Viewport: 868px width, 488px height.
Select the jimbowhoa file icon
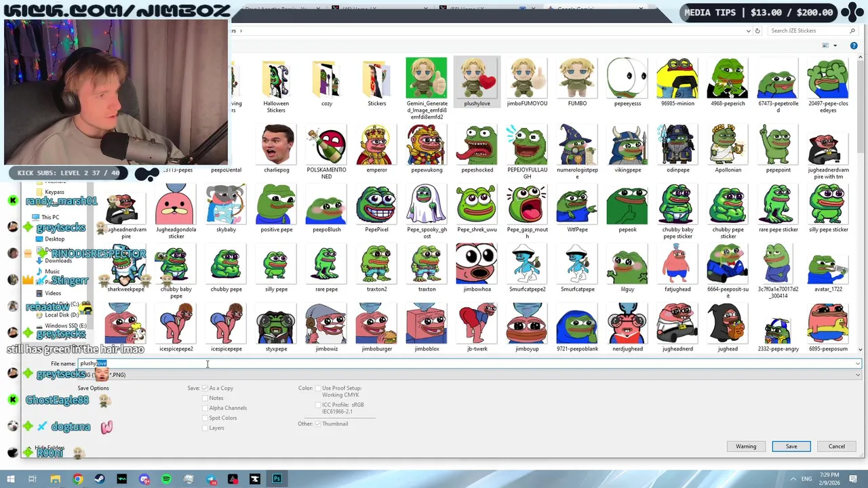point(477,264)
